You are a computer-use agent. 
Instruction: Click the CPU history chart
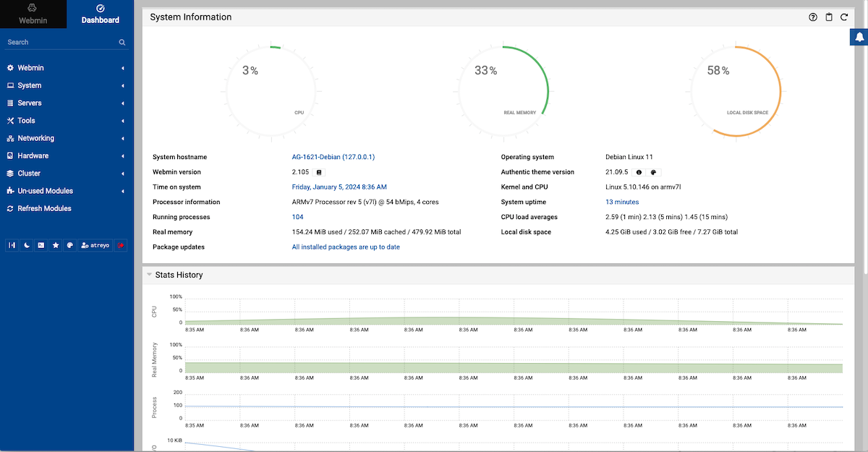pyautogui.click(x=514, y=311)
